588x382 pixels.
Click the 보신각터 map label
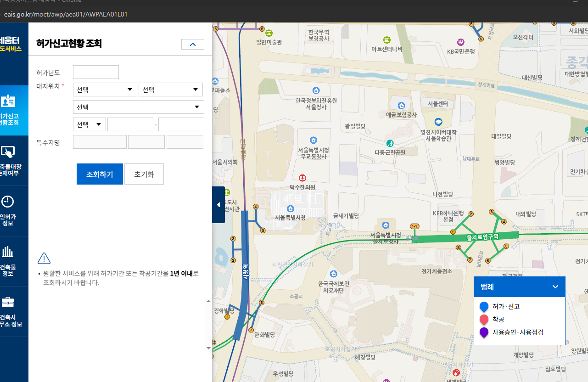[x=523, y=37]
